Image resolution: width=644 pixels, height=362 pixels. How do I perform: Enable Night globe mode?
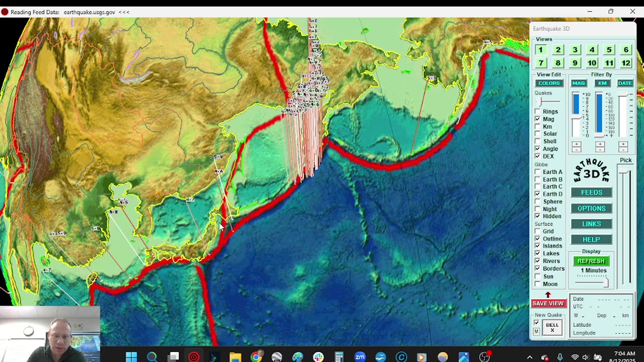[x=537, y=209]
